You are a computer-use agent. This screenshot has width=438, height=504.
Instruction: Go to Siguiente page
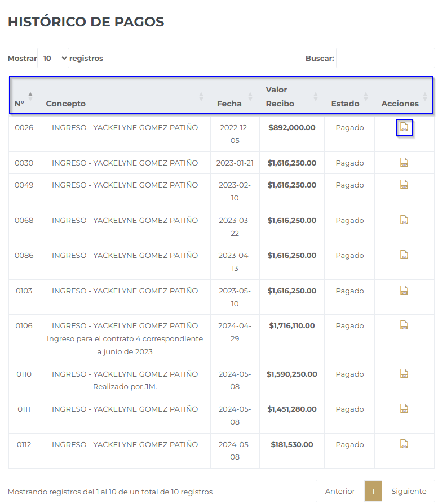coord(408,491)
